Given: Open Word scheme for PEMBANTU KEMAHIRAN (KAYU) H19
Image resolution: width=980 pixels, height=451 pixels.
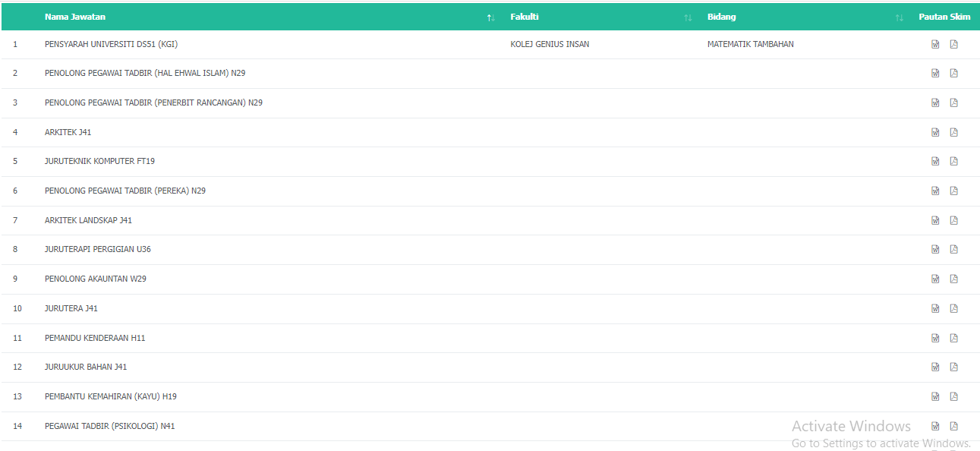Looking at the screenshot, I should coord(935,396).
